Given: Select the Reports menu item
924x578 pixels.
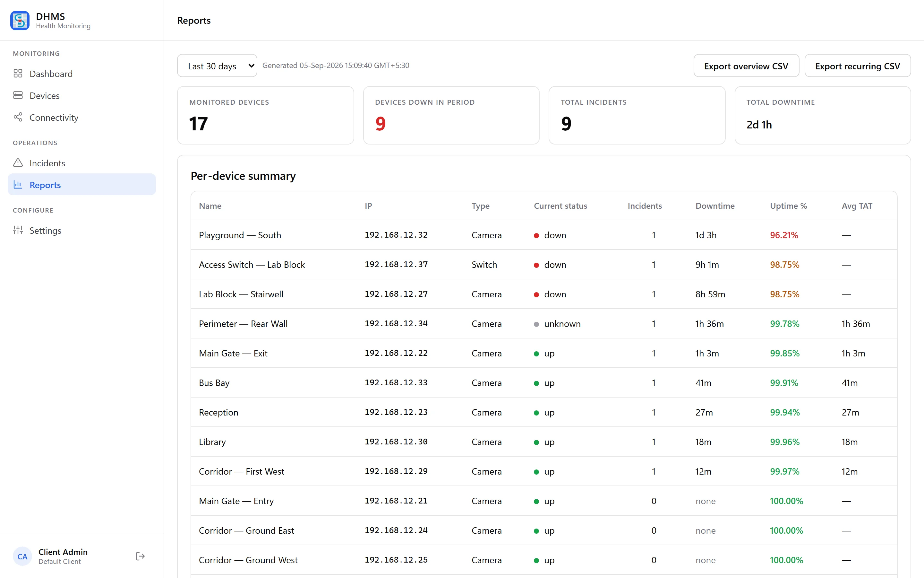Looking at the screenshot, I should coord(82,185).
